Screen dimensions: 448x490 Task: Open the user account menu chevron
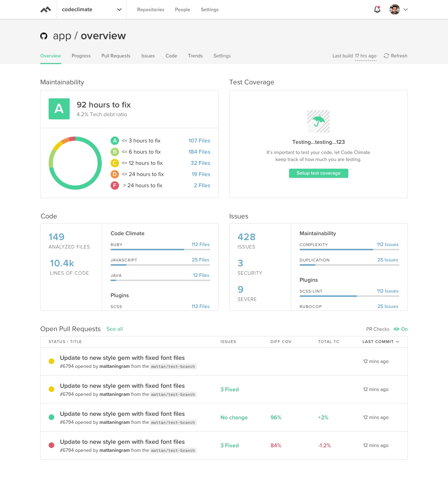tap(406, 9)
